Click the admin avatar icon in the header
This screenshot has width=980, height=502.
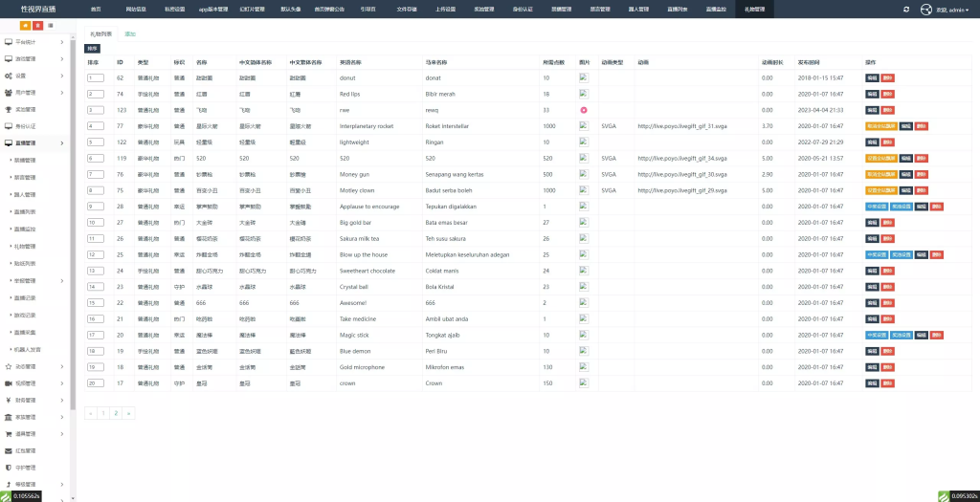pos(926,10)
